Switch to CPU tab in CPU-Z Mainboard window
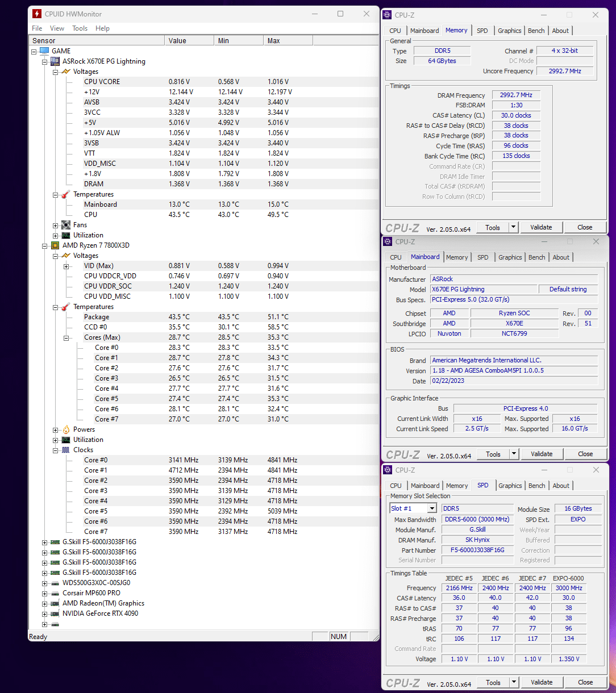Screen dimensions: 616x693 tap(396, 257)
